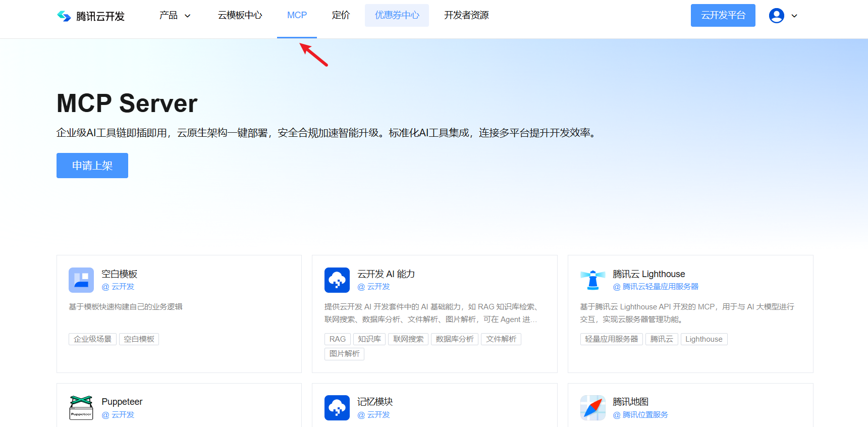Click the 空白模板 card icon

click(81, 280)
